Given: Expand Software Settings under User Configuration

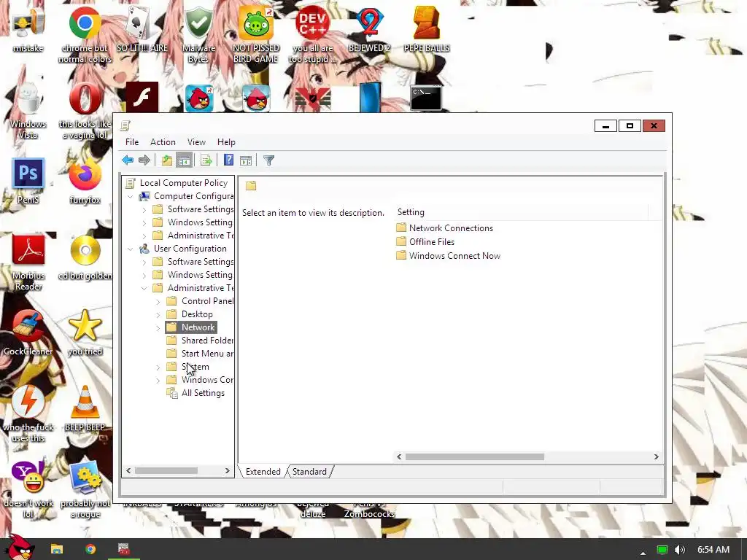Looking at the screenshot, I should (x=144, y=262).
